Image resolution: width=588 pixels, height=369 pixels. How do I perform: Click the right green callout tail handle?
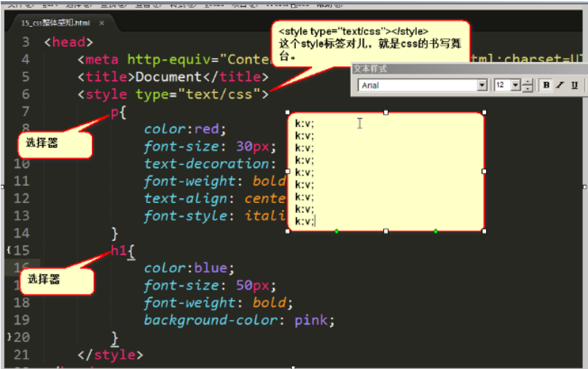(x=436, y=232)
